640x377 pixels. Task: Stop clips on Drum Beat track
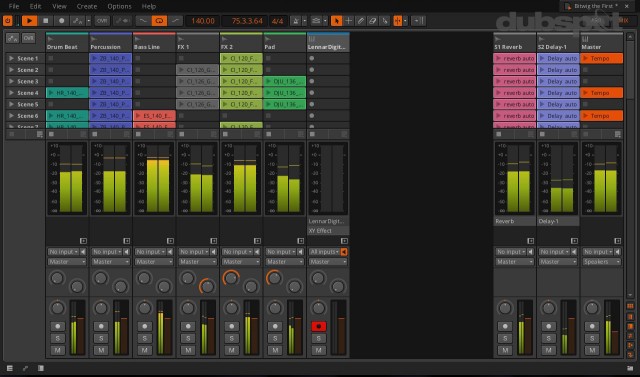(51, 134)
